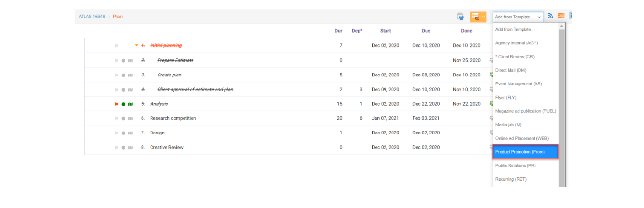Viewport: 644px width, 208px height.
Task: Choose Event Management (AS) from the list
Action: tap(519, 84)
